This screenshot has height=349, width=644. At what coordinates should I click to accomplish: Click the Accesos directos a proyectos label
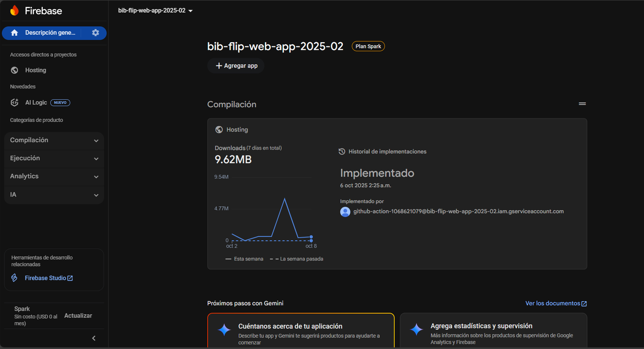tap(43, 54)
